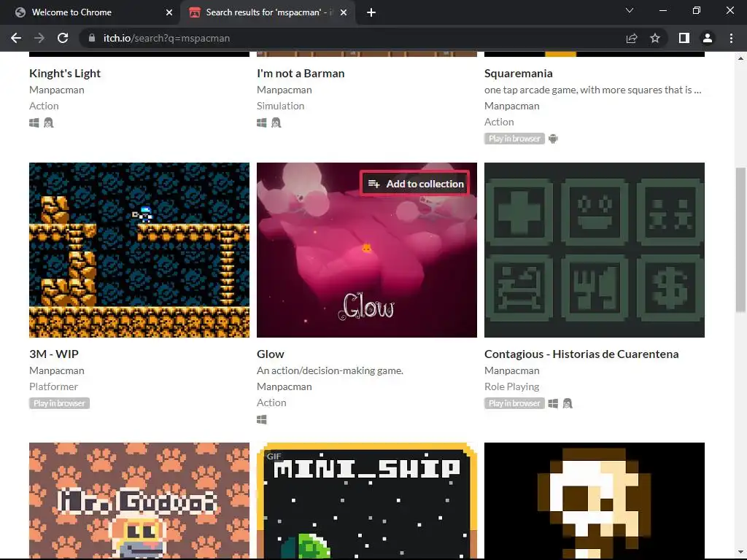
Task: View site information via lock icon
Action: [x=92, y=38]
